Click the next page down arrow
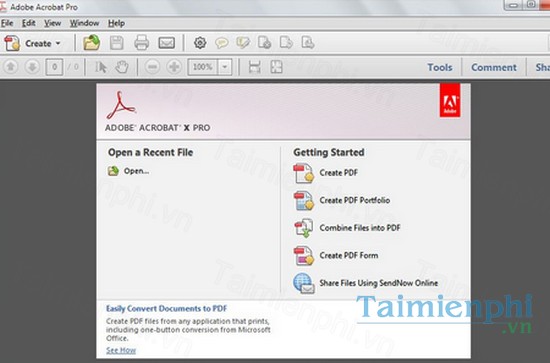The height and width of the screenshot is (363, 550). [32, 67]
